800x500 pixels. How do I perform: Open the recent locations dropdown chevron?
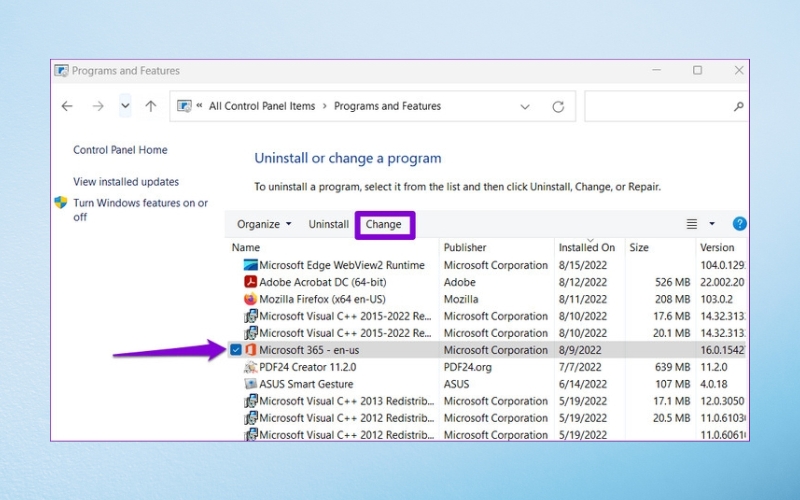coord(125,106)
